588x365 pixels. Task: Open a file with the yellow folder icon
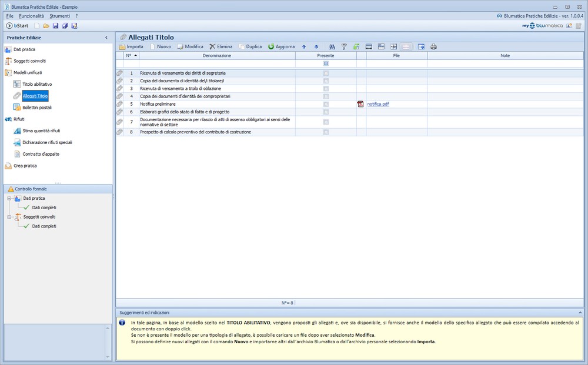[46, 26]
